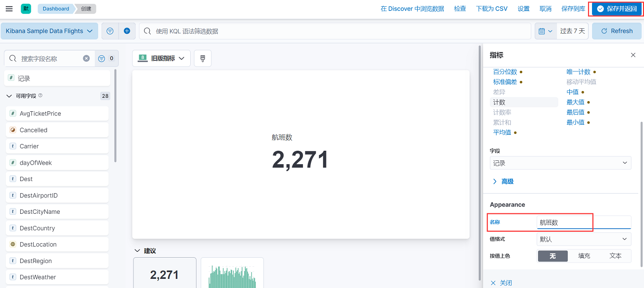This screenshot has width=644, height=288.
Task: Select the 平均值 function
Action: pyautogui.click(x=502, y=132)
